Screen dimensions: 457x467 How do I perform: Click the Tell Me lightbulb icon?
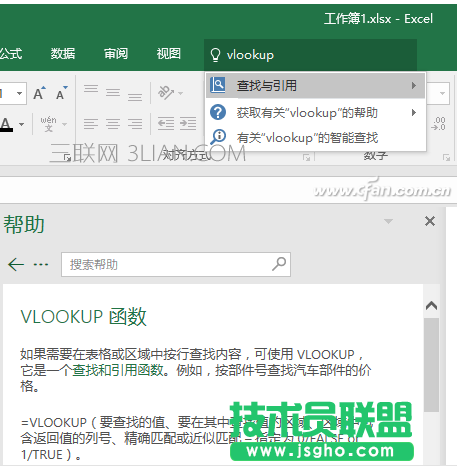click(x=215, y=55)
